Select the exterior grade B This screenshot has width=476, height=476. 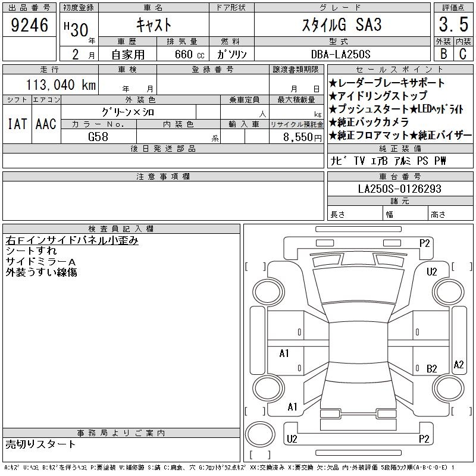point(443,54)
